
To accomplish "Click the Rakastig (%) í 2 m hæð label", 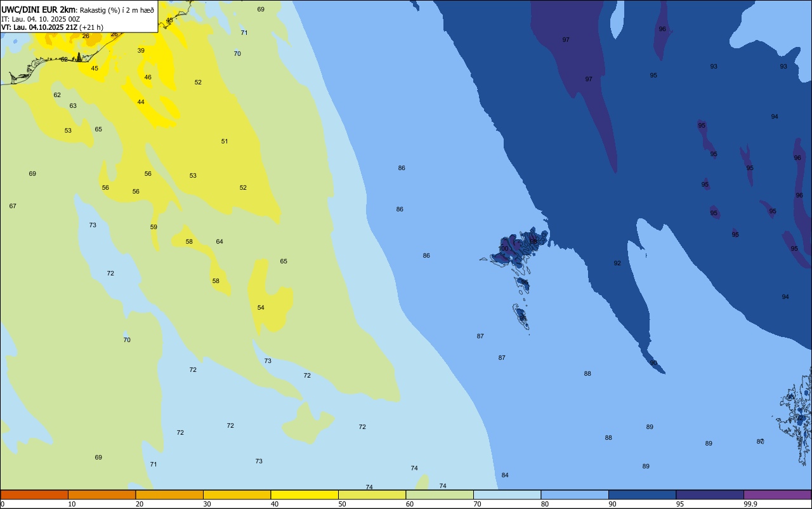I will (x=117, y=10).
